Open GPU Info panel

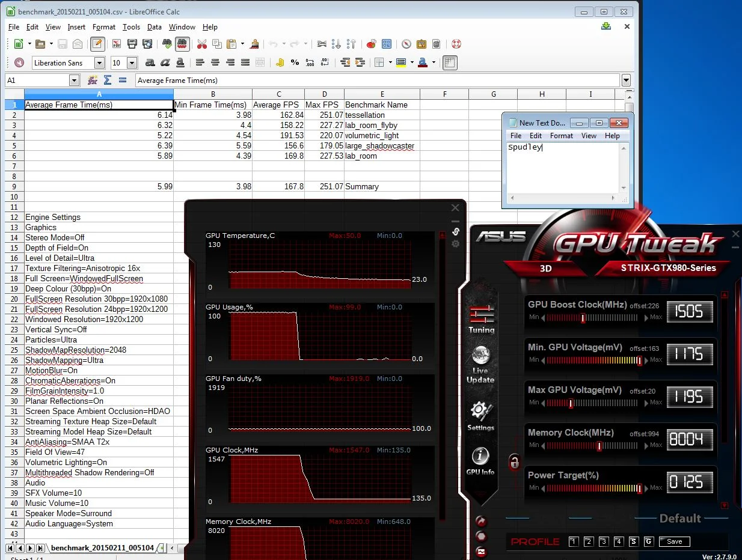(480, 461)
